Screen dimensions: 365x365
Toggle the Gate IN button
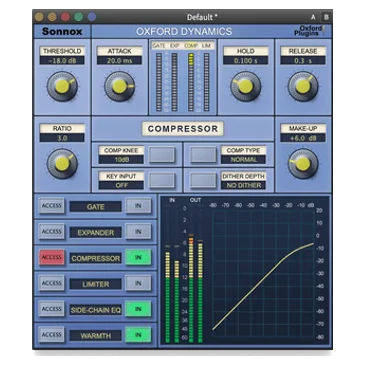tap(138, 206)
